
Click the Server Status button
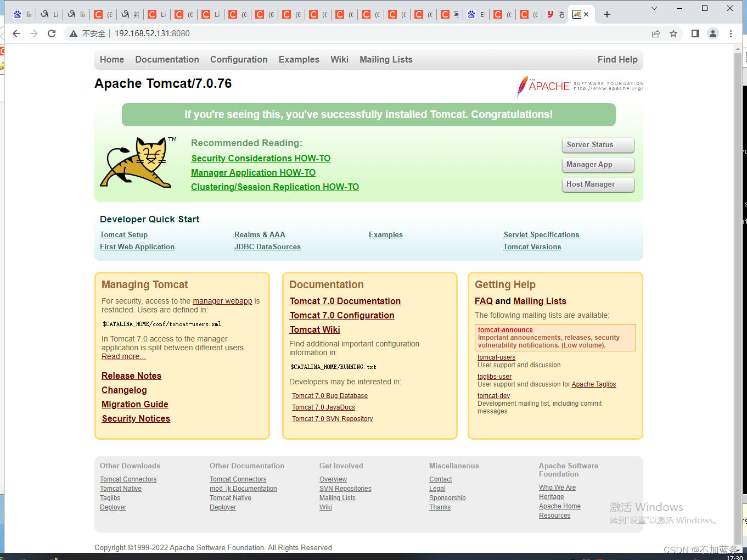coord(598,145)
